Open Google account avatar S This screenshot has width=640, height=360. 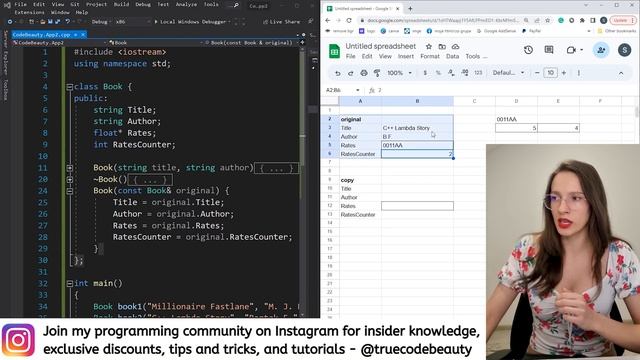point(624,50)
